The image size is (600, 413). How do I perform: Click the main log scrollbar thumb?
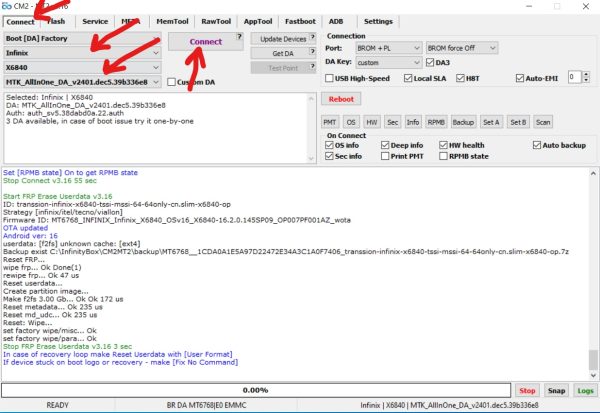click(593, 360)
